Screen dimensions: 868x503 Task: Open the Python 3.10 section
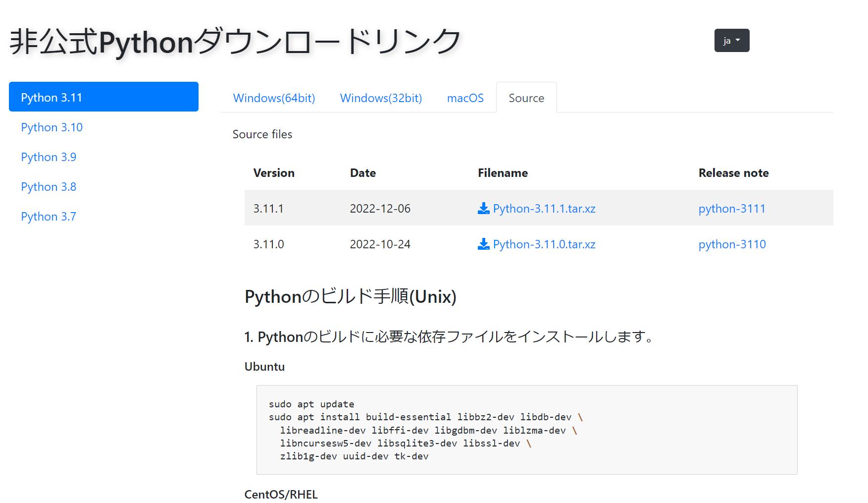click(x=51, y=127)
